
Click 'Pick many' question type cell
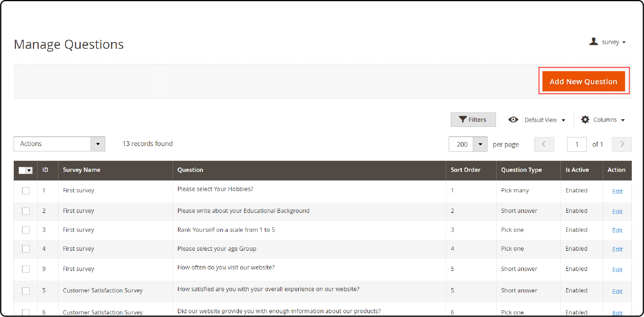(515, 191)
